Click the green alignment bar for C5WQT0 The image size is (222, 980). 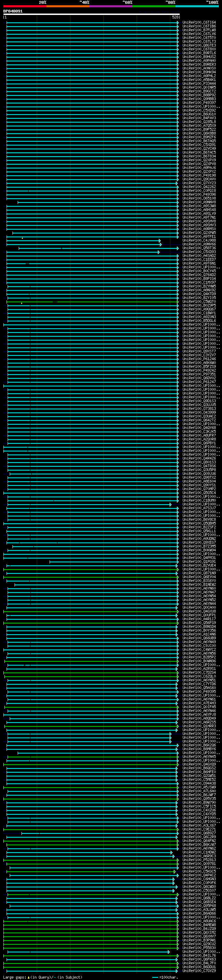point(92,302)
